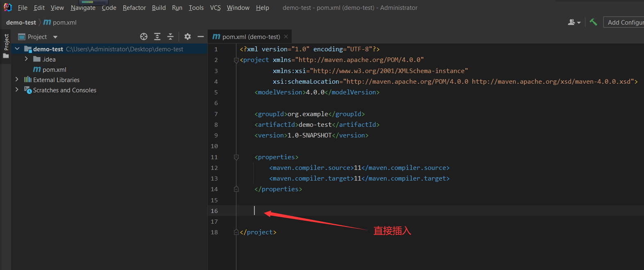Viewport: 644px width, 270px height.
Task: Open Project panel settings gear
Action: 188,37
